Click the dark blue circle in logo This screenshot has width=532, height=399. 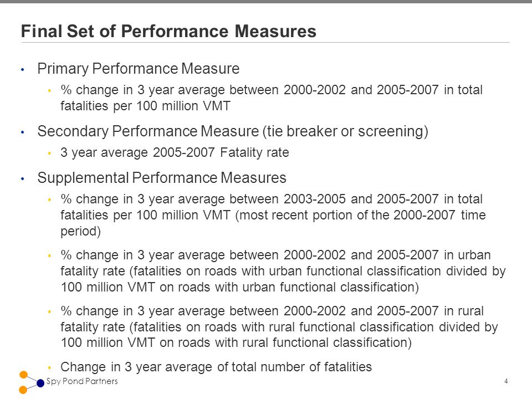pos(40,383)
